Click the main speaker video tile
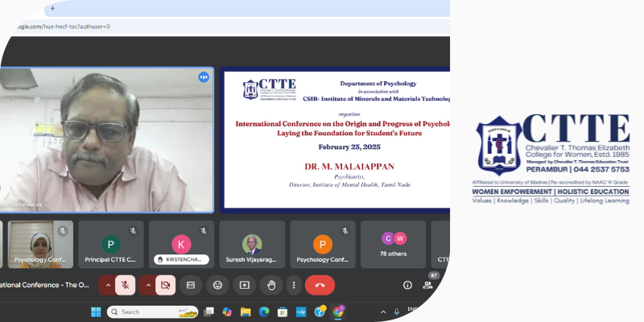Viewport: 644px width, 322px height. tap(107, 140)
